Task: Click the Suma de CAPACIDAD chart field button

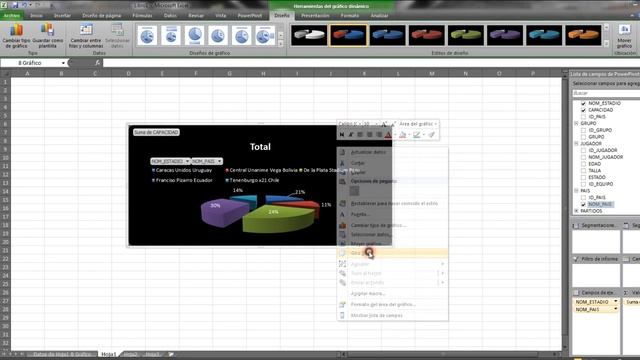Action: [x=156, y=132]
